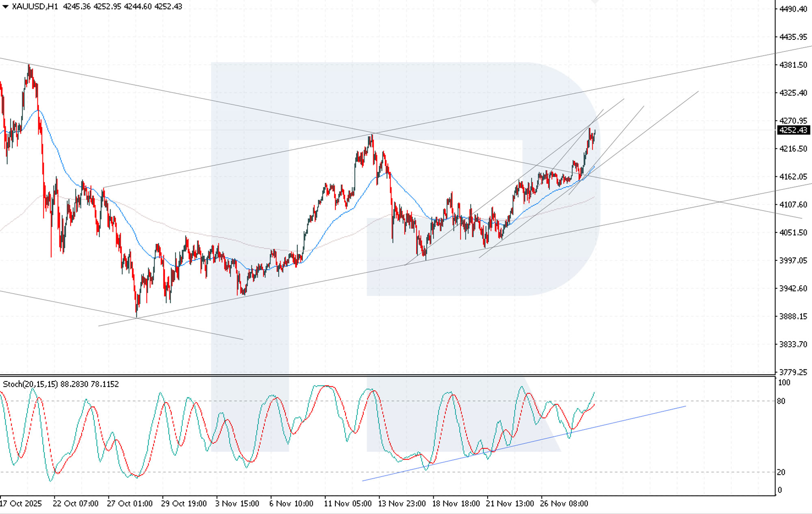Image resolution: width=812 pixels, height=514 pixels.
Task: Click the 26 Nov 08:00 time label
Action: [x=564, y=503]
